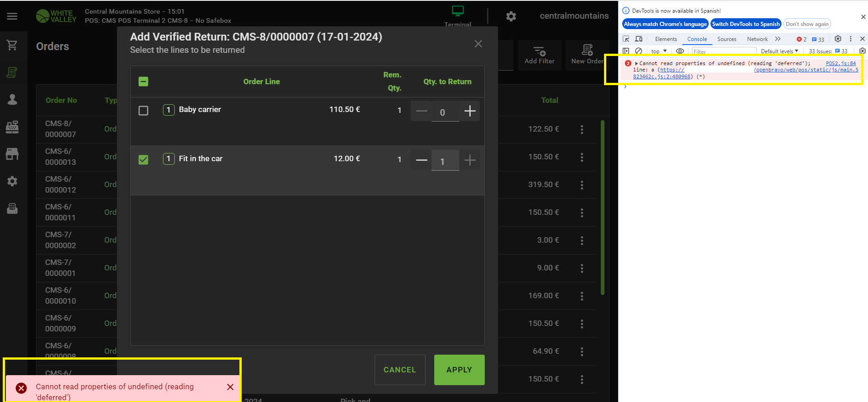Click Switch DevTools to Spanish
The image size is (868, 402).
point(746,24)
